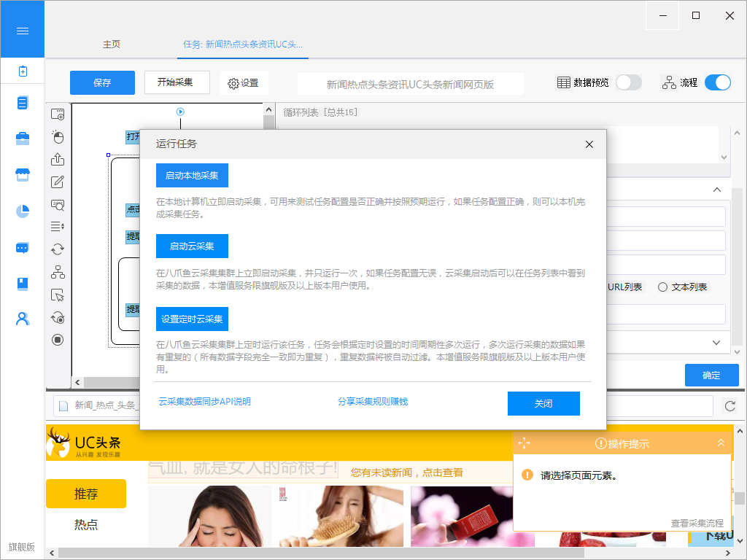
Task: Open the toolbox briefcase icon in the sidebar
Action: tap(22, 139)
